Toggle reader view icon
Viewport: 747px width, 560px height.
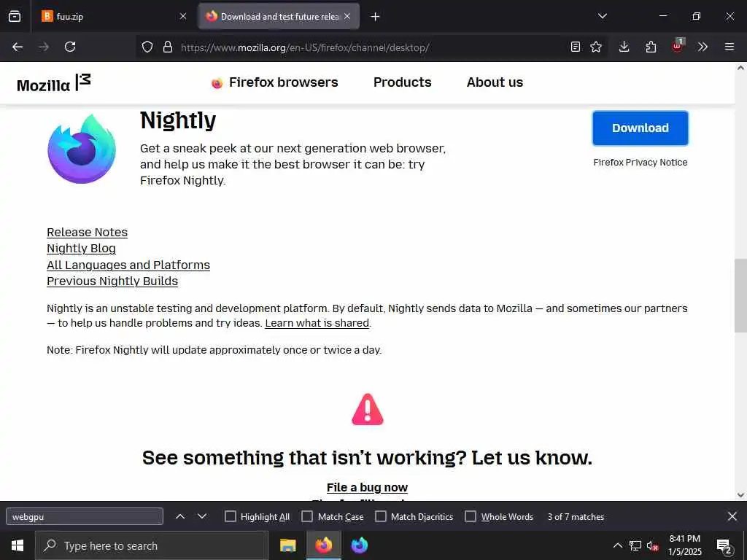pyautogui.click(x=576, y=47)
